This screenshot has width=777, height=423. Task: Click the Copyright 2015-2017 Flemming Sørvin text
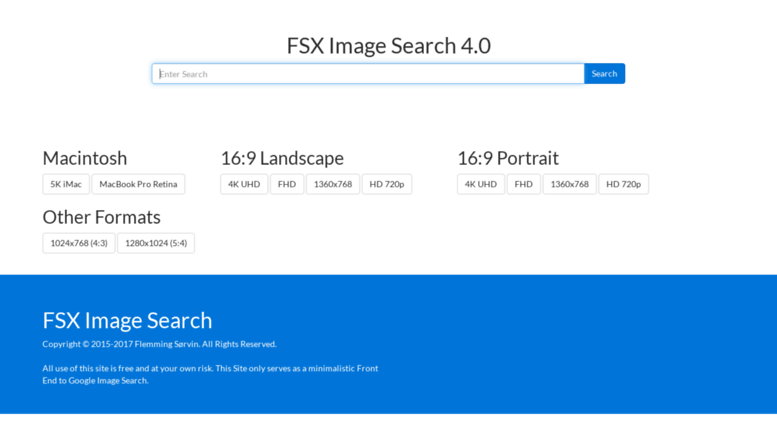[x=160, y=344]
